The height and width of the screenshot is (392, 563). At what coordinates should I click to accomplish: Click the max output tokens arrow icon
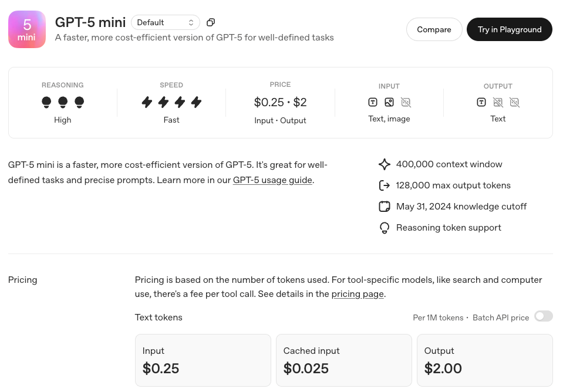coord(385,185)
